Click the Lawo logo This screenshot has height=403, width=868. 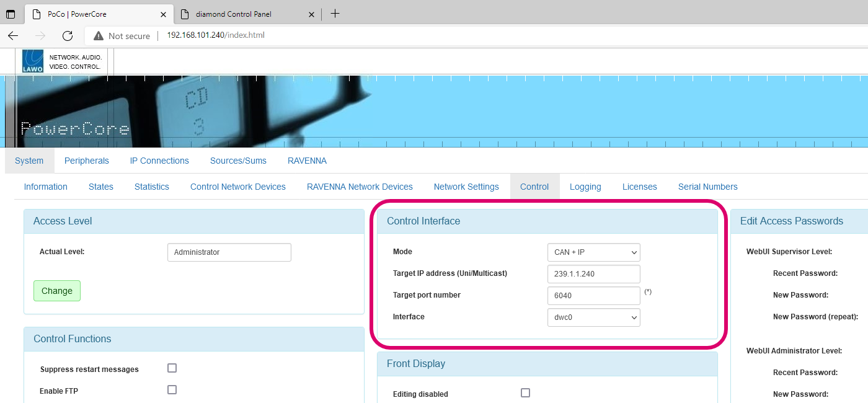tap(33, 61)
